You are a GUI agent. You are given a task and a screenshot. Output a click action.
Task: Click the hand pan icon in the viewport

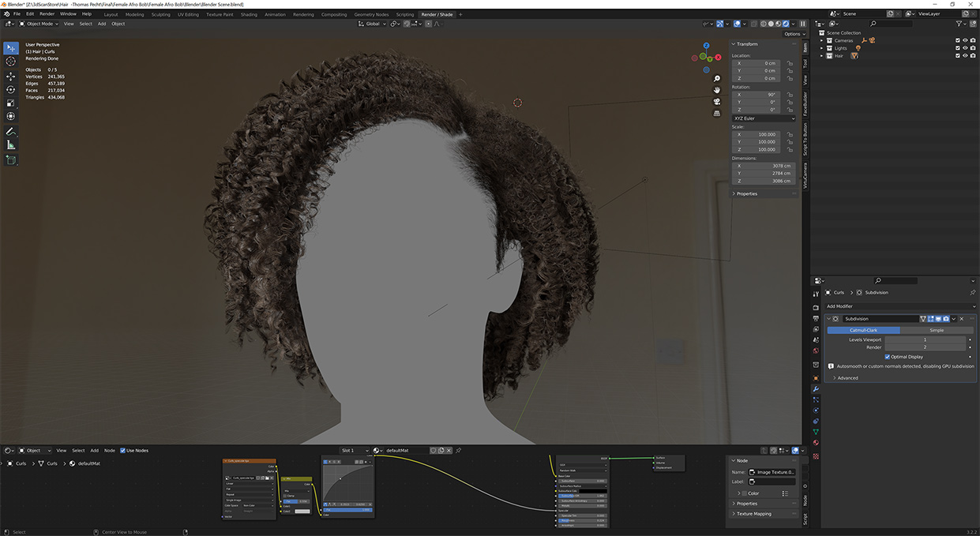point(716,90)
